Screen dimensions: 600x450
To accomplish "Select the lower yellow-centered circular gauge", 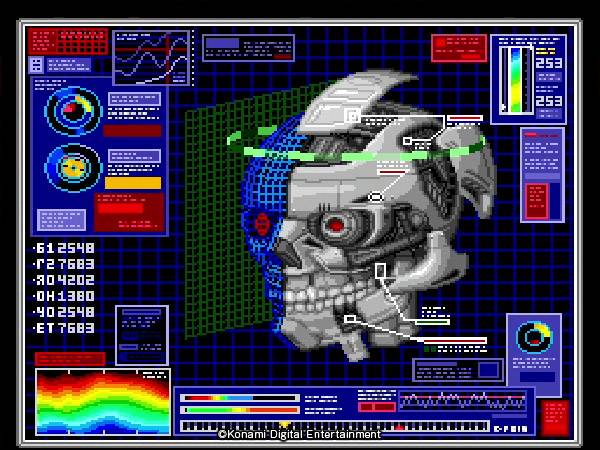I will [73, 166].
